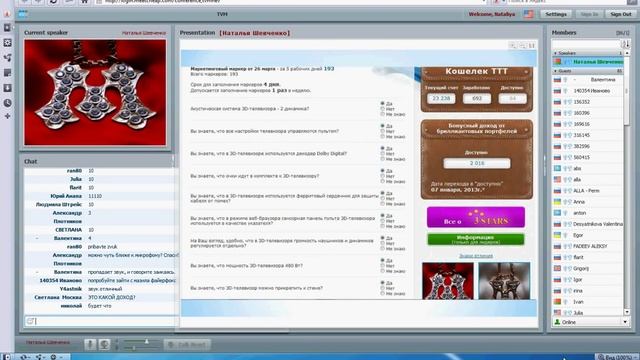Click scroll down arrow in Members list

[x=627, y=312]
